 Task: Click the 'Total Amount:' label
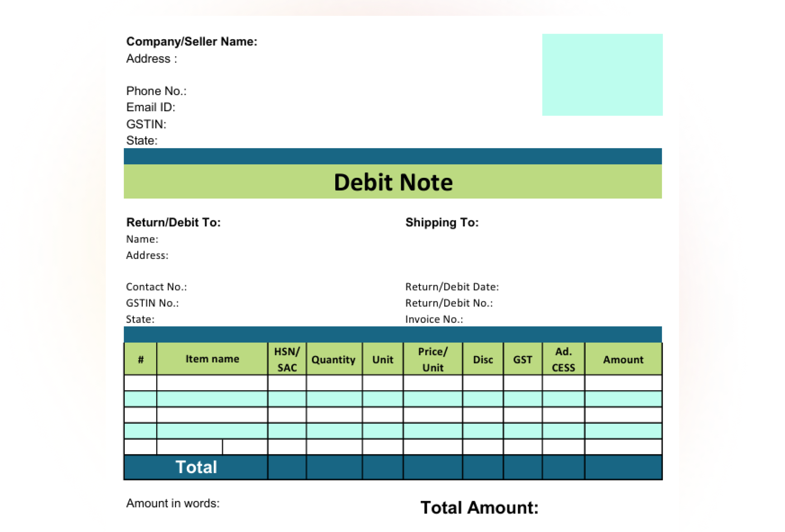click(x=479, y=508)
